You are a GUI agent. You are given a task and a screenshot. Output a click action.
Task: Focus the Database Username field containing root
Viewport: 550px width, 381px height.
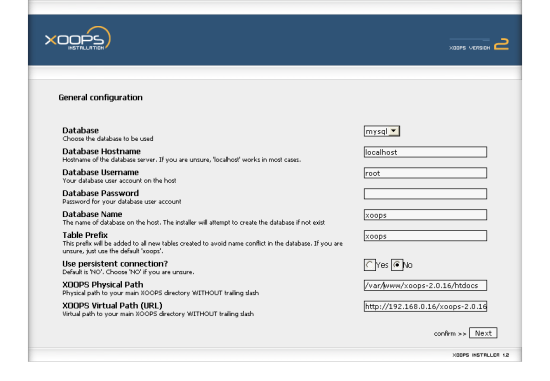coord(425,173)
